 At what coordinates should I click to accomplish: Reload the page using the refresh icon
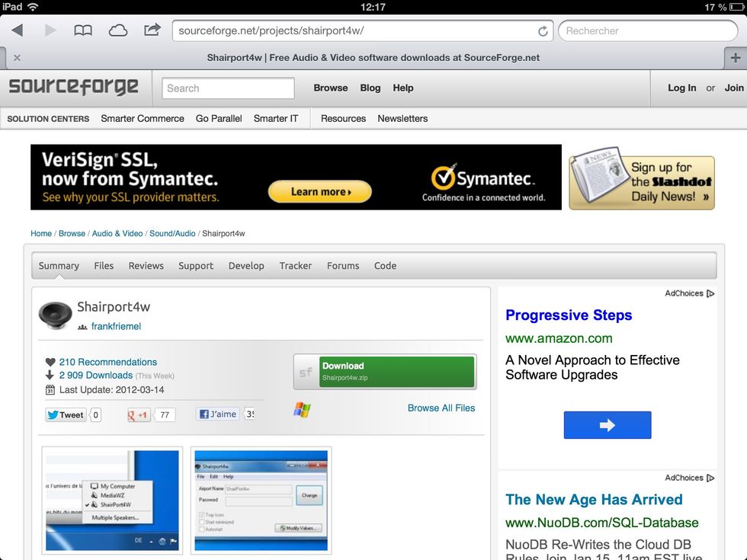[543, 30]
